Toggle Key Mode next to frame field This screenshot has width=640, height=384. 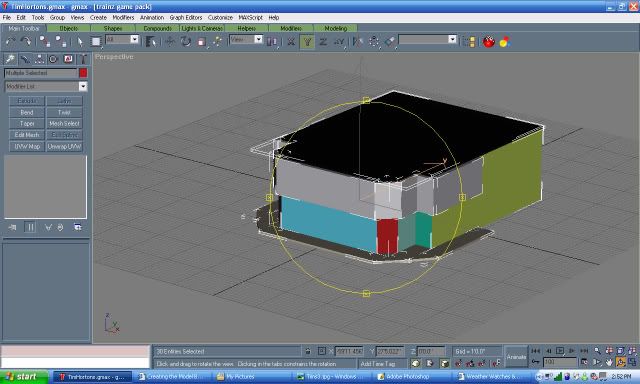[536, 362]
